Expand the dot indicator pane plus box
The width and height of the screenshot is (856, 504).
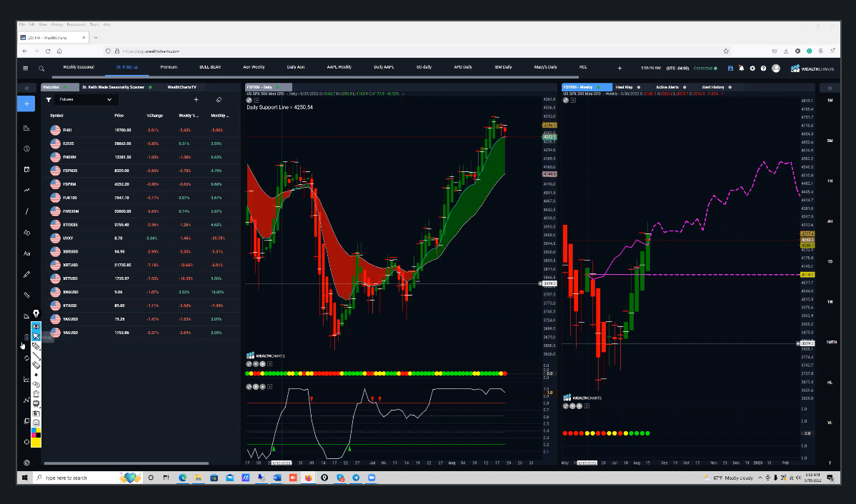[x=269, y=364]
